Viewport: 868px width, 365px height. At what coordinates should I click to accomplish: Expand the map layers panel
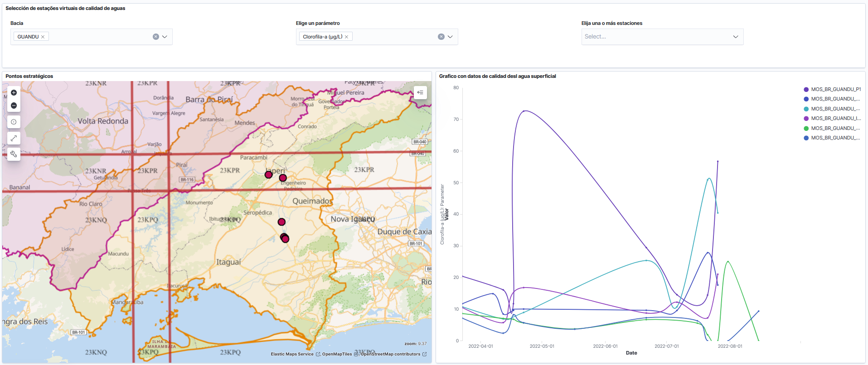pyautogui.click(x=420, y=92)
